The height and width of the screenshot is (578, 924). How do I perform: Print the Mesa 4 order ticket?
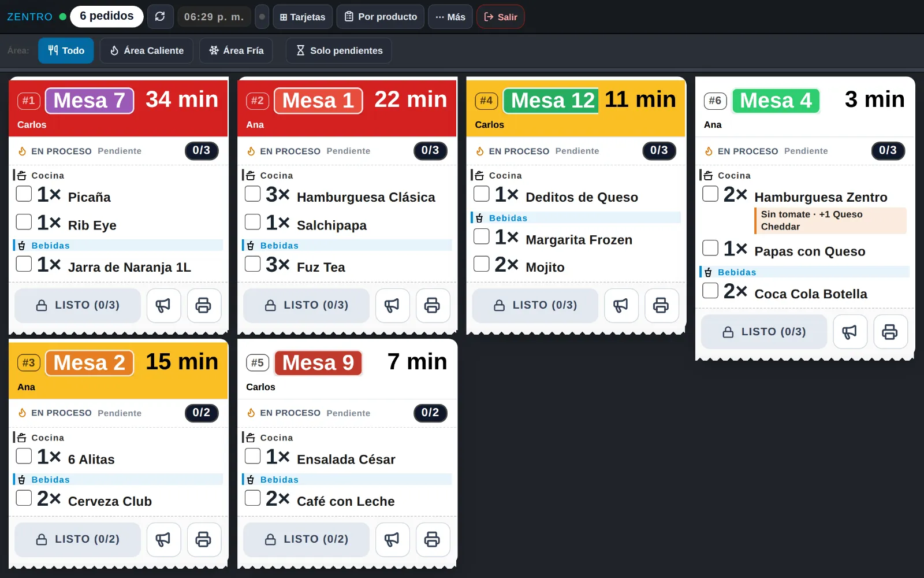pyautogui.click(x=890, y=332)
